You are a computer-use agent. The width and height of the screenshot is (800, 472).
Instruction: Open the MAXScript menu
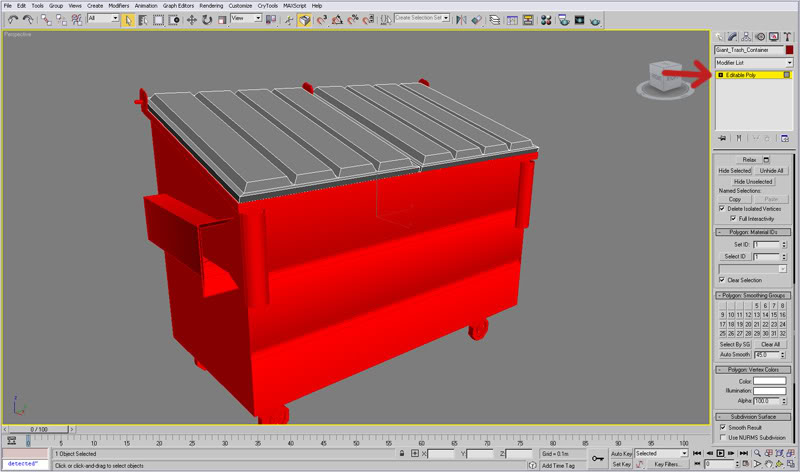pyautogui.click(x=294, y=6)
